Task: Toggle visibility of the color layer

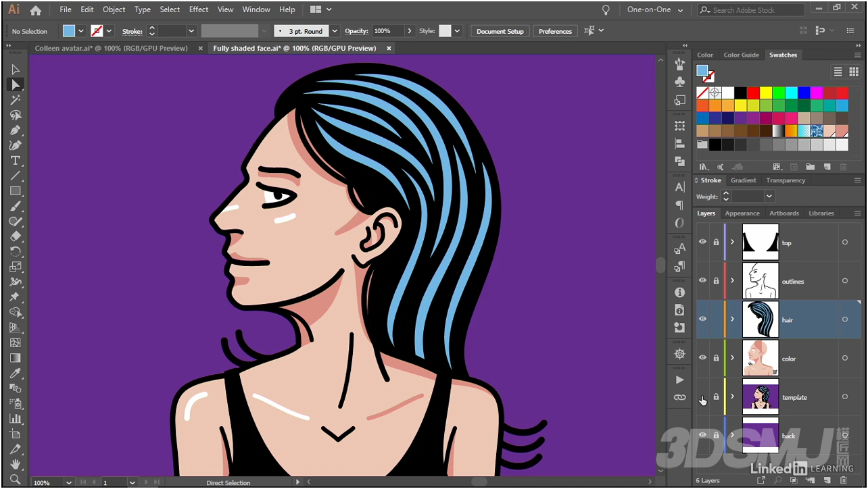Action: click(x=703, y=357)
